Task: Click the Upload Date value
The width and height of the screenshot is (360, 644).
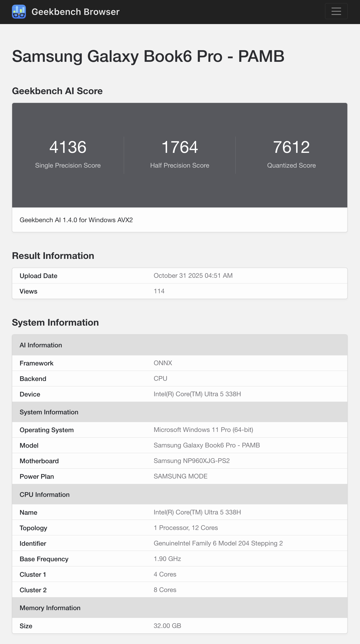Action: point(193,276)
